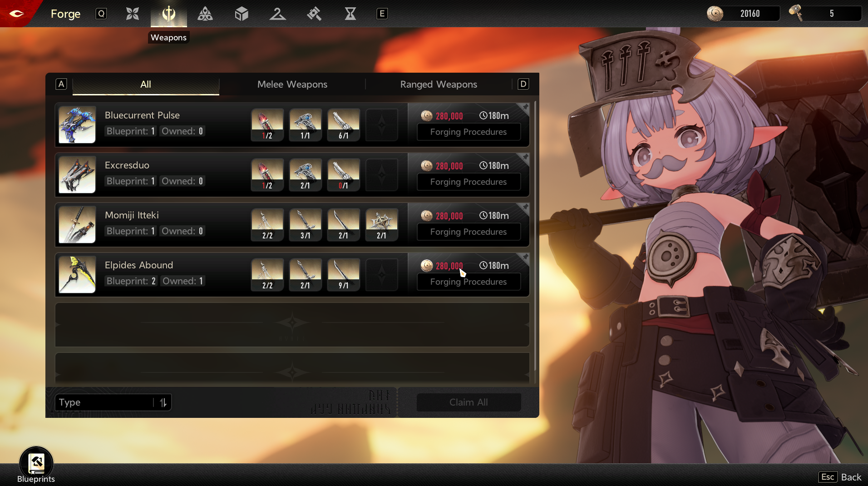868x486 pixels.
Task: Select Bluecurrent Pulse's 6/1 material icon
Action: click(x=344, y=125)
